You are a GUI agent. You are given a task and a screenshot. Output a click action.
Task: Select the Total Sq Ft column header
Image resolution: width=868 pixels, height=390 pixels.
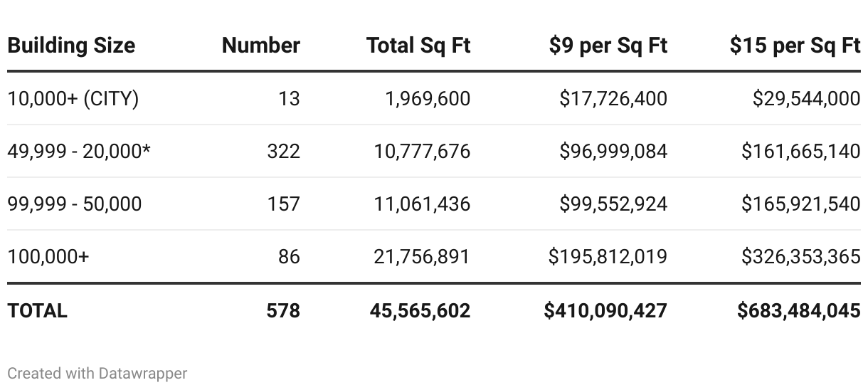(x=418, y=46)
